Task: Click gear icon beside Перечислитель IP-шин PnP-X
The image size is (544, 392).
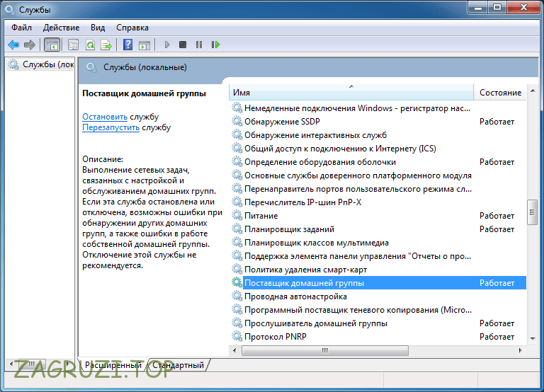Action: pyautogui.click(x=237, y=202)
